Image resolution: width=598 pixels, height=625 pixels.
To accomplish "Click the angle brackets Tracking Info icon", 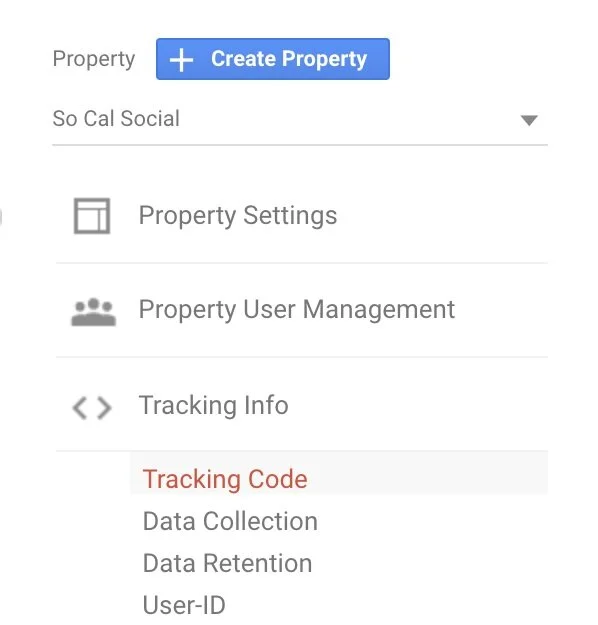I will (x=92, y=408).
